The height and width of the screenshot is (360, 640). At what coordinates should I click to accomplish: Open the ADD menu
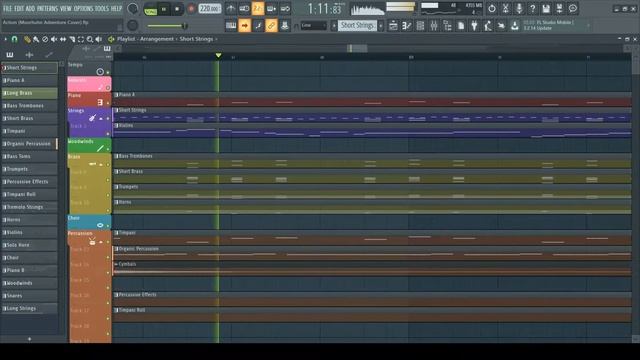pos(30,8)
